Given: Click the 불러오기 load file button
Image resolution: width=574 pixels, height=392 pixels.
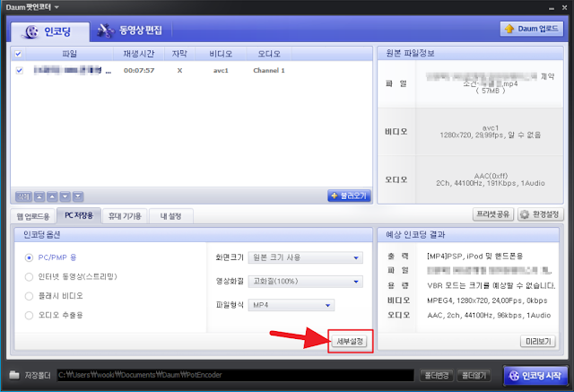Looking at the screenshot, I should coord(349,196).
